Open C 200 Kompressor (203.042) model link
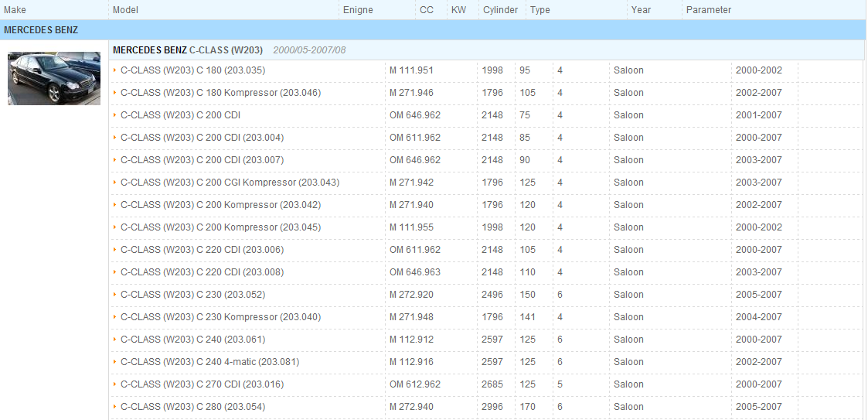 tap(220, 205)
